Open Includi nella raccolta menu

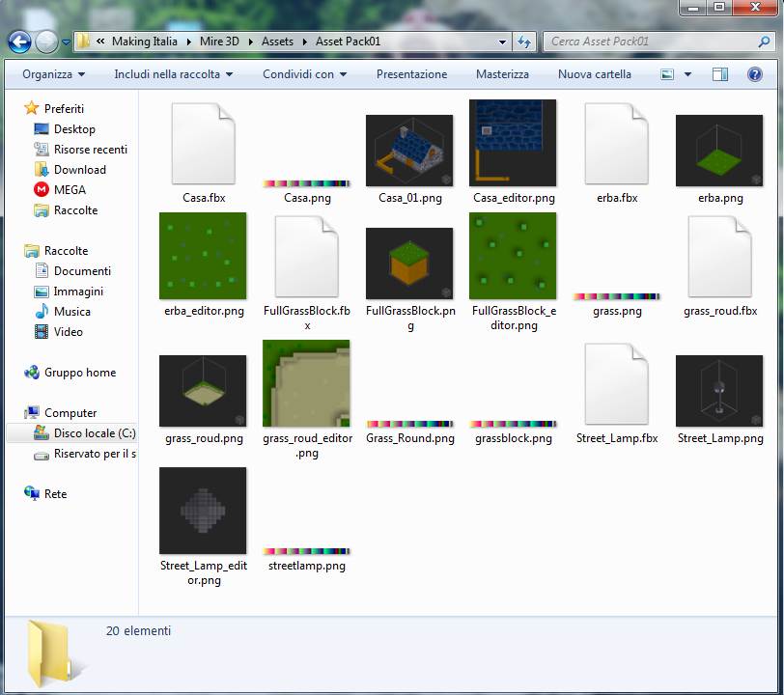[173, 74]
